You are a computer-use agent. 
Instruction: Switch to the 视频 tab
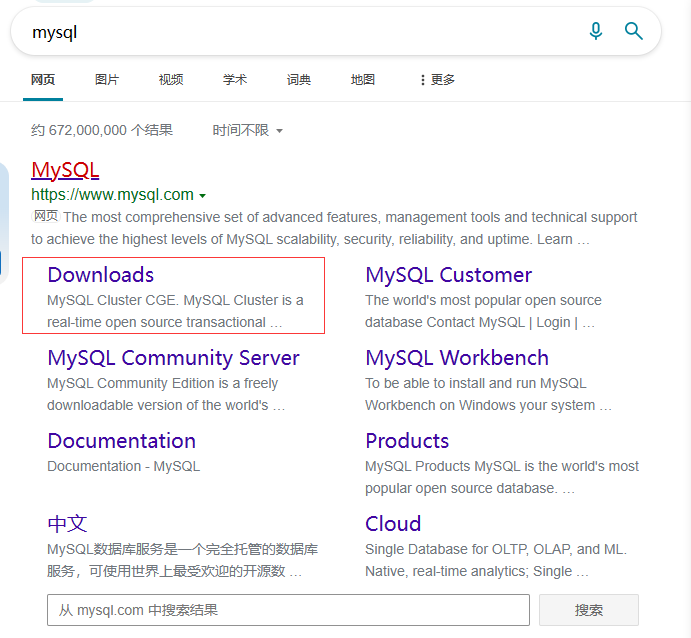tap(171, 80)
